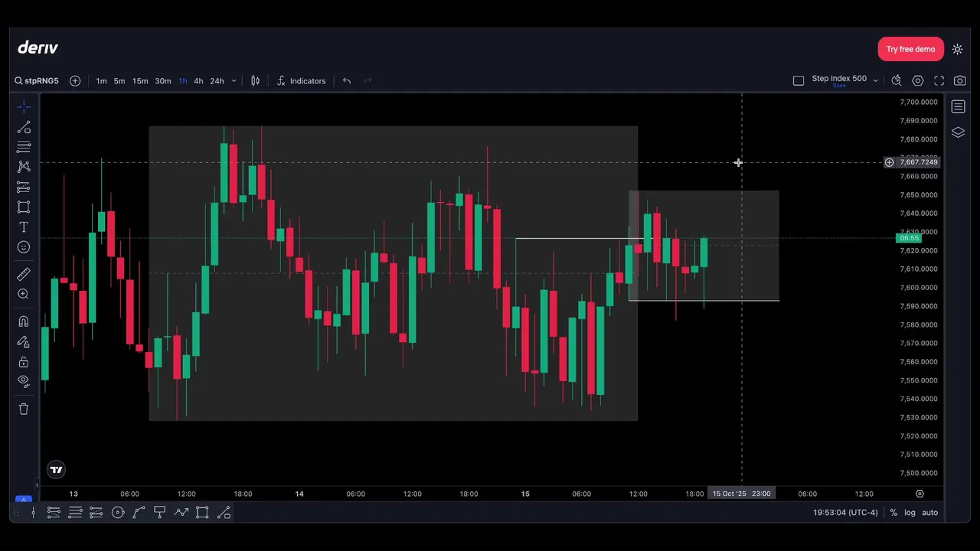The image size is (980, 551).
Task: Open the forecasting and measurement tools in left sidebar
Action: [x=24, y=187]
